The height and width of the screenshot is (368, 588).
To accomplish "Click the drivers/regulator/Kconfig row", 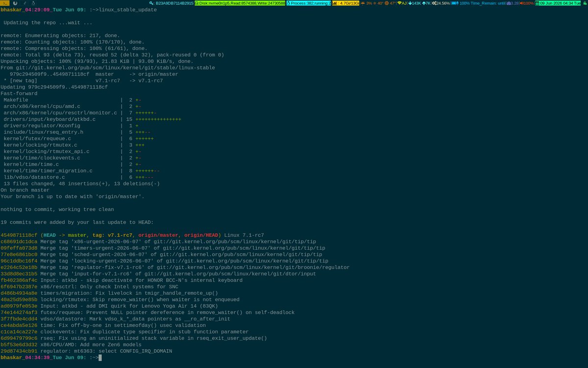I will [x=71, y=125].
